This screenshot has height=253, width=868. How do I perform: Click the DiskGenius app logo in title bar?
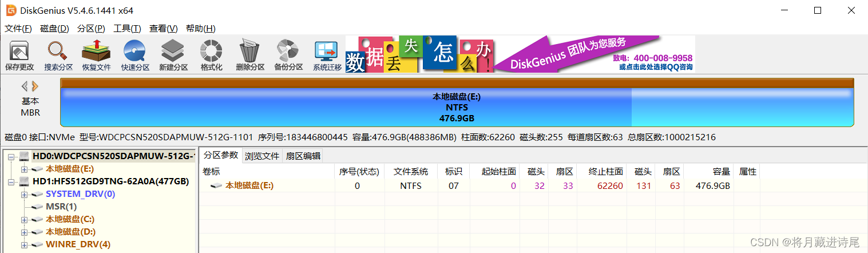(x=11, y=10)
